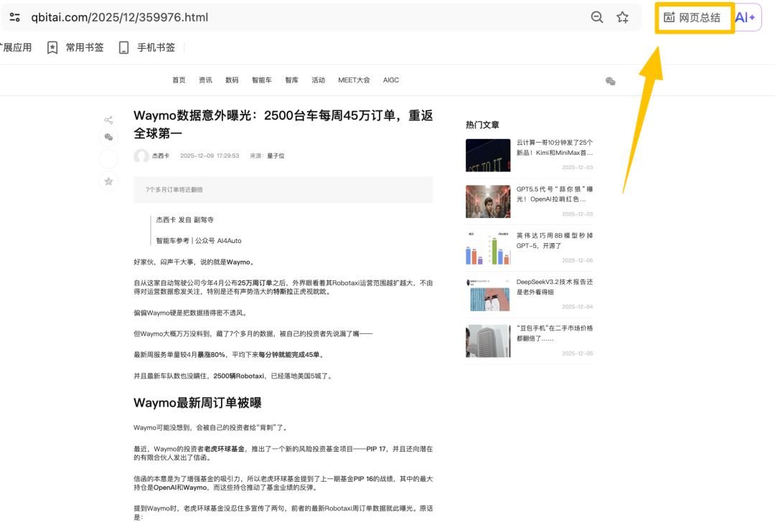Open the thumbnail for GPT5.5代号 article
Screen dimensions: 775x532
(x=488, y=201)
